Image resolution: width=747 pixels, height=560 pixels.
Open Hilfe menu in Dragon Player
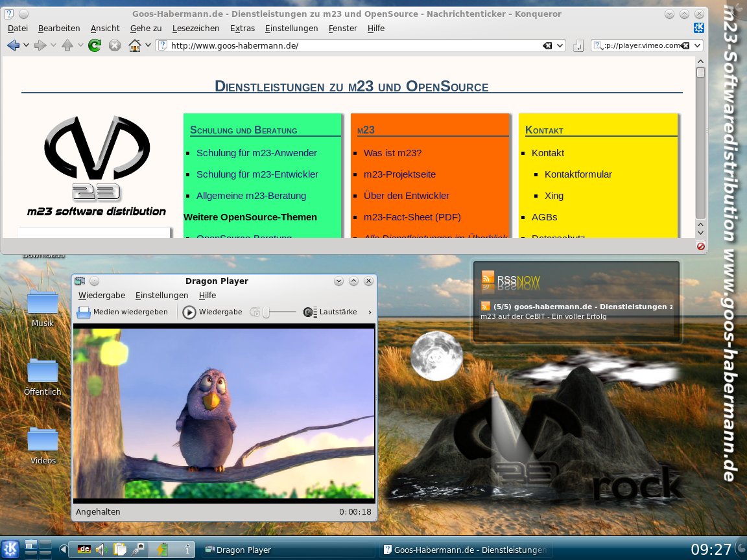tap(207, 296)
